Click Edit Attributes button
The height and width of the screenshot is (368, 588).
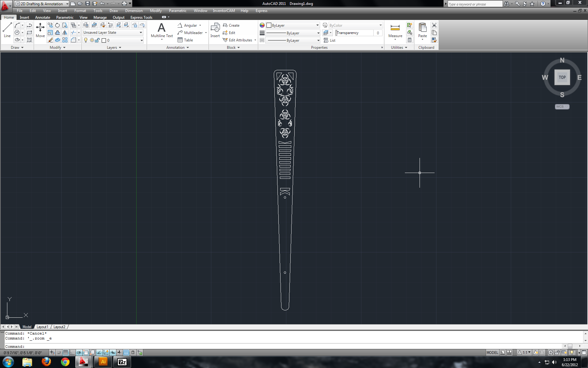tap(239, 40)
